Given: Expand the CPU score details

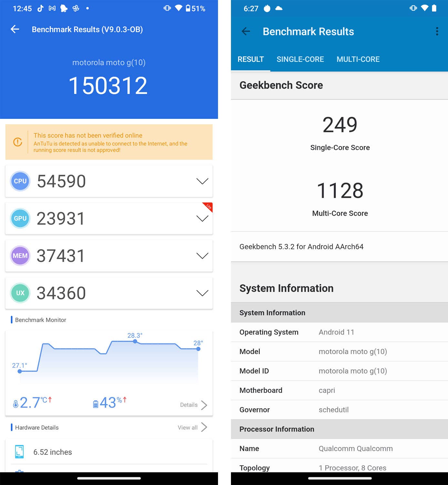Looking at the screenshot, I should tap(202, 181).
